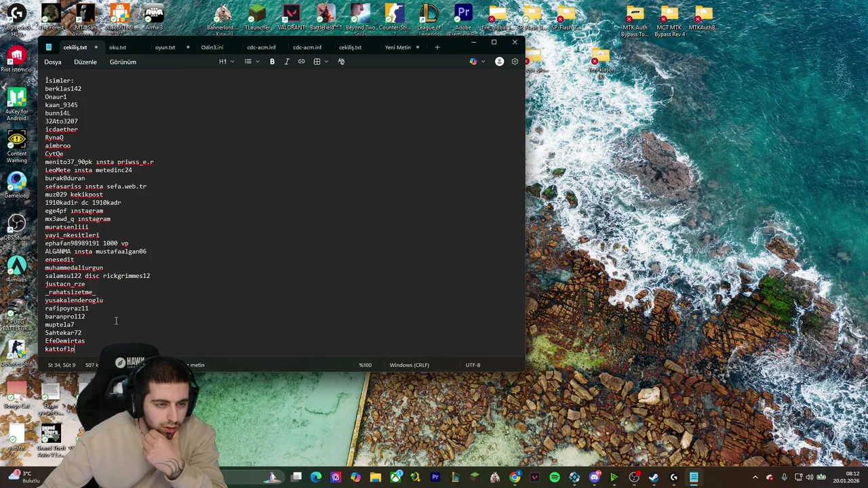
Task: Open the Content Warning desktop shortcut
Action: (16, 146)
